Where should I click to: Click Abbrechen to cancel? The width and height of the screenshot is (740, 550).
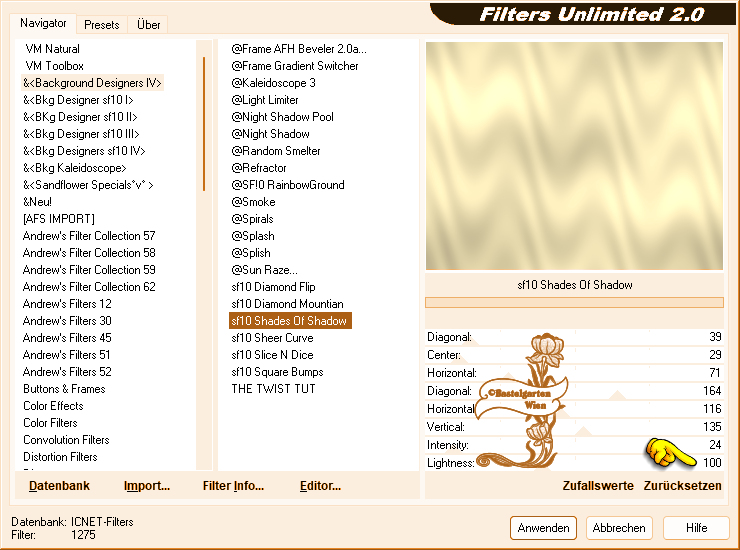click(619, 528)
